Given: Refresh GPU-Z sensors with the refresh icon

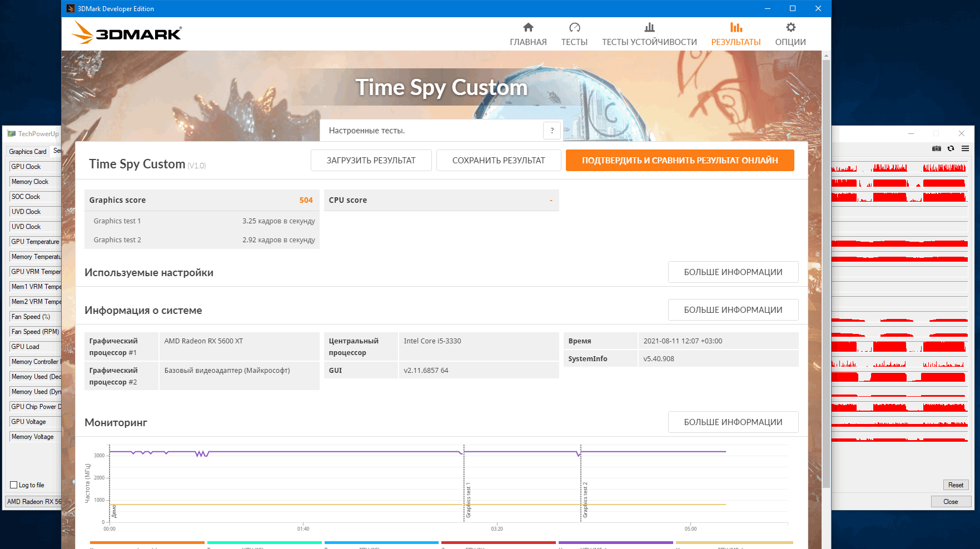Looking at the screenshot, I should tap(951, 148).
